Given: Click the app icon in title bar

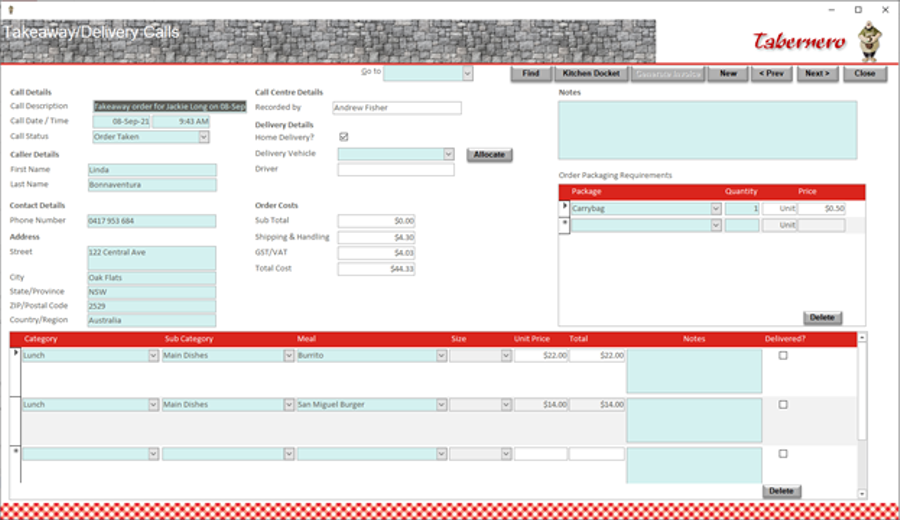Looking at the screenshot, I should click(x=10, y=10).
